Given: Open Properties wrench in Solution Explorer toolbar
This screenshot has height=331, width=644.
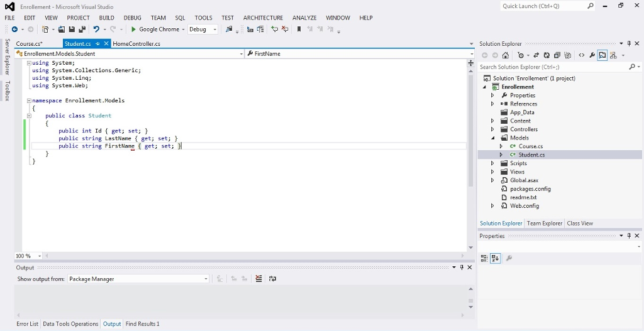Looking at the screenshot, I should [592, 55].
